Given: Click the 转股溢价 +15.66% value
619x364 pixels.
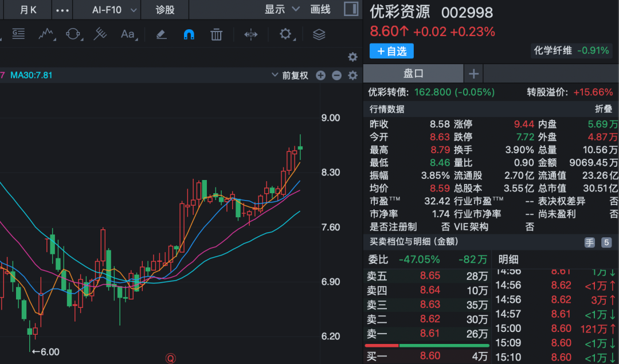Looking at the screenshot, I should [593, 92].
